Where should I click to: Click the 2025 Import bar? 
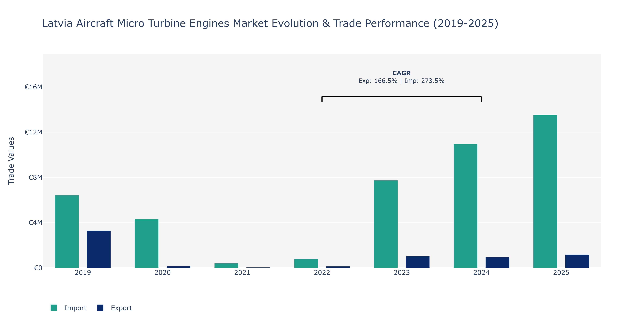click(545, 191)
